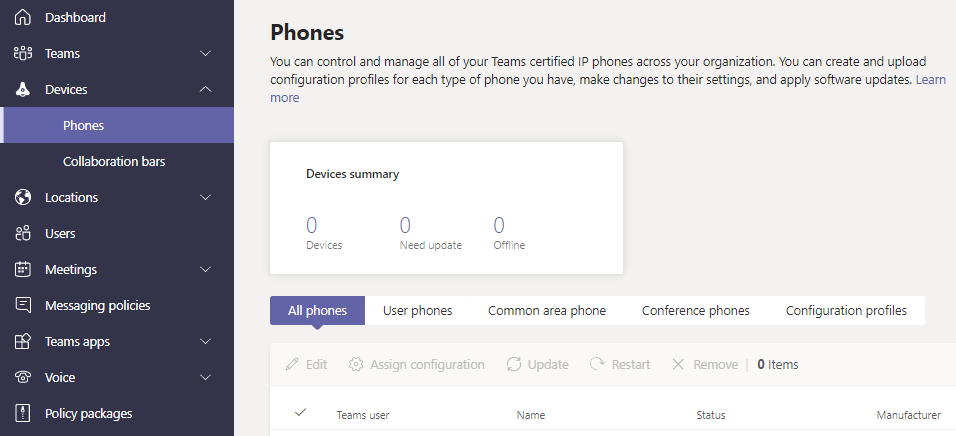Click the Locations globe icon
Image resolution: width=956 pixels, height=436 pixels.
click(23, 197)
